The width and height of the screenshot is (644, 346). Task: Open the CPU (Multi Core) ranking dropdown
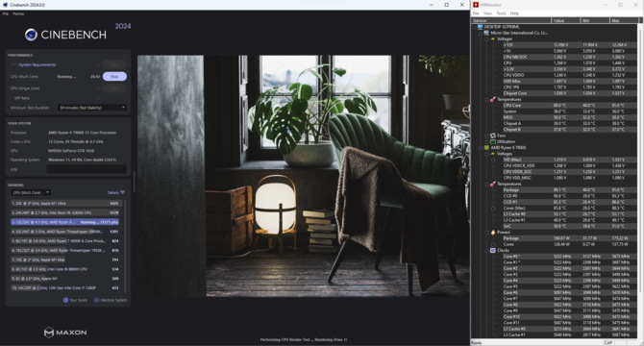point(31,192)
